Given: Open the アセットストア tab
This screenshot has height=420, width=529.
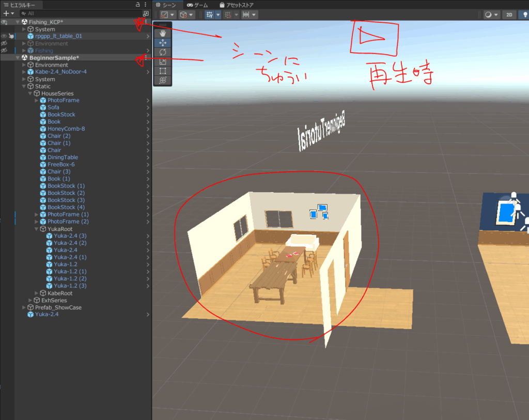Looking at the screenshot, I should pos(236,5).
